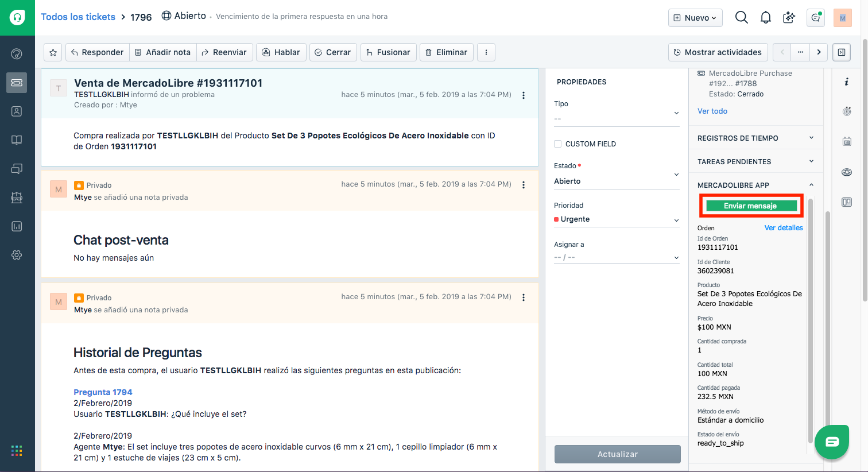Image resolution: width=868 pixels, height=472 pixels.
Task: Open the Tipo dropdown
Action: (617, 118)
